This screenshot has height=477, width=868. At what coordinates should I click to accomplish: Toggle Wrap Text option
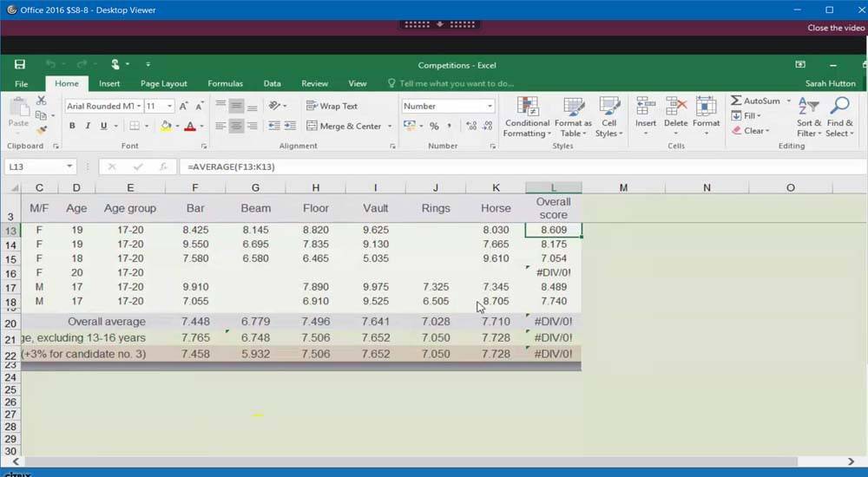332,106
